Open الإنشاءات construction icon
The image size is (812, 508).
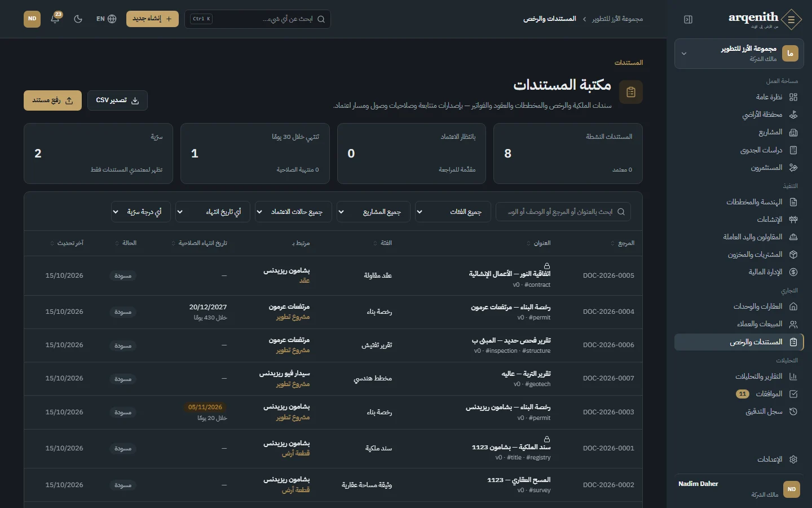(793, 220)
